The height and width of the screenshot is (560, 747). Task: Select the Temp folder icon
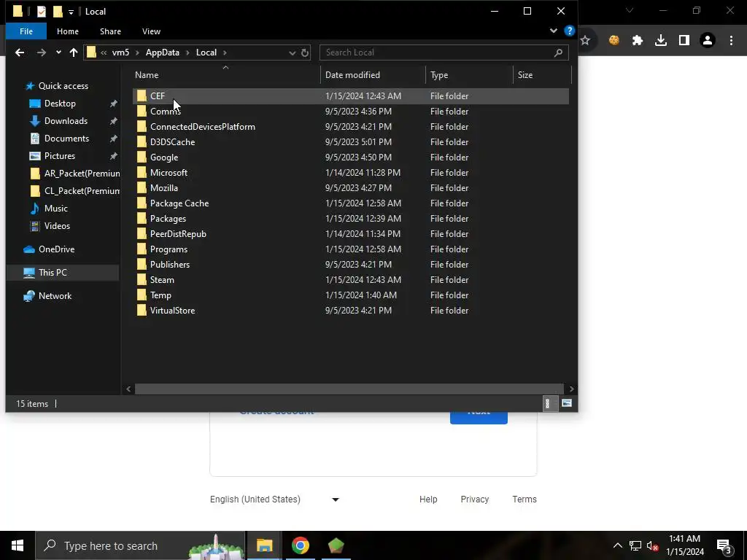(142, 295)
